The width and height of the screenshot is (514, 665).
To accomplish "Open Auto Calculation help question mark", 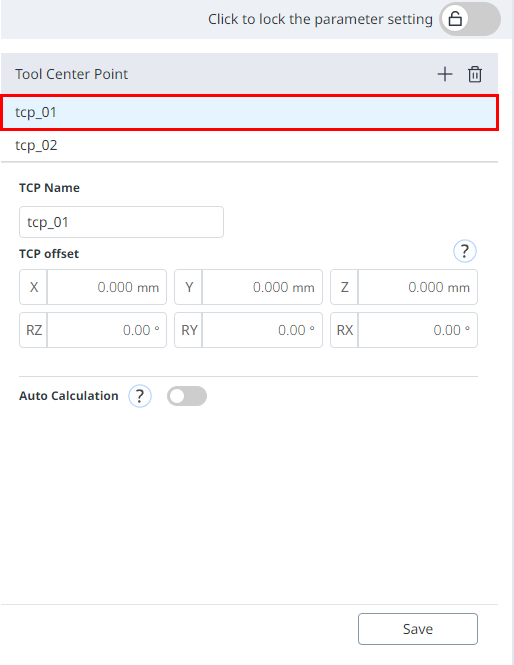I will click(140, 396).
